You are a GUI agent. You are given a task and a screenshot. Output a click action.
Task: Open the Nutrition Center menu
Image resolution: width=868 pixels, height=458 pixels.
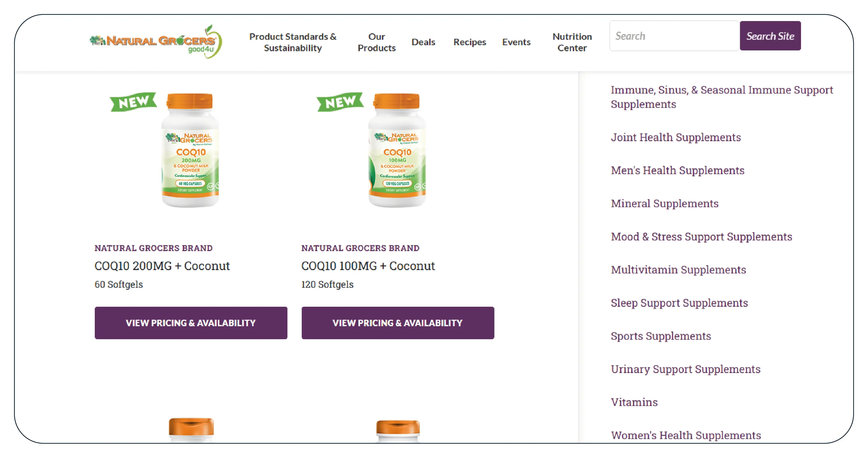[x=572, y=42]
